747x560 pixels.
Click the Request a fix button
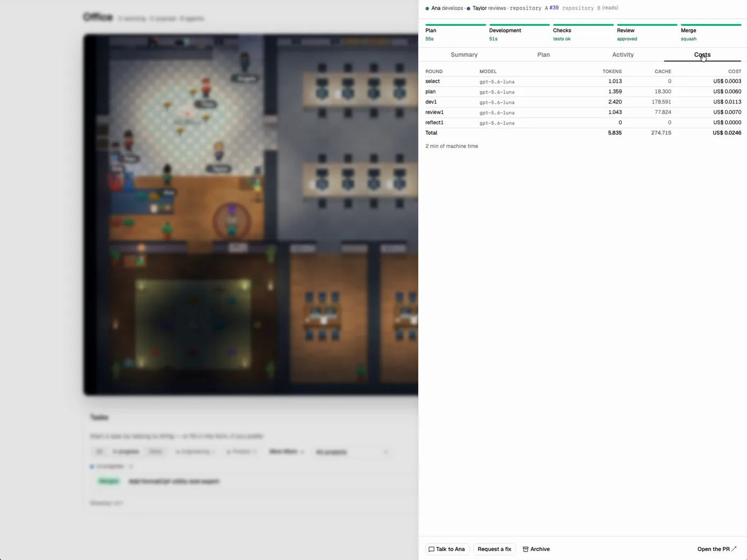click(x=494, y=549)
